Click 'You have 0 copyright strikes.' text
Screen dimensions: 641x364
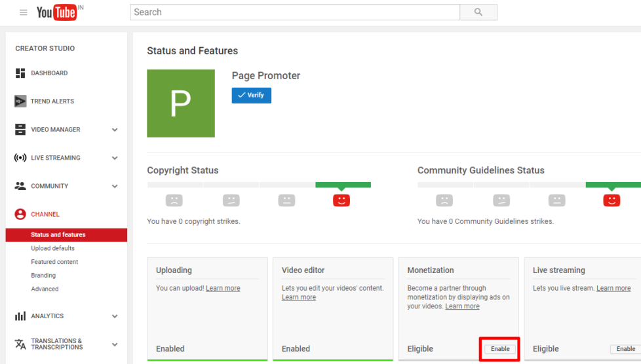pyautogui.click(x=194, y=221)
